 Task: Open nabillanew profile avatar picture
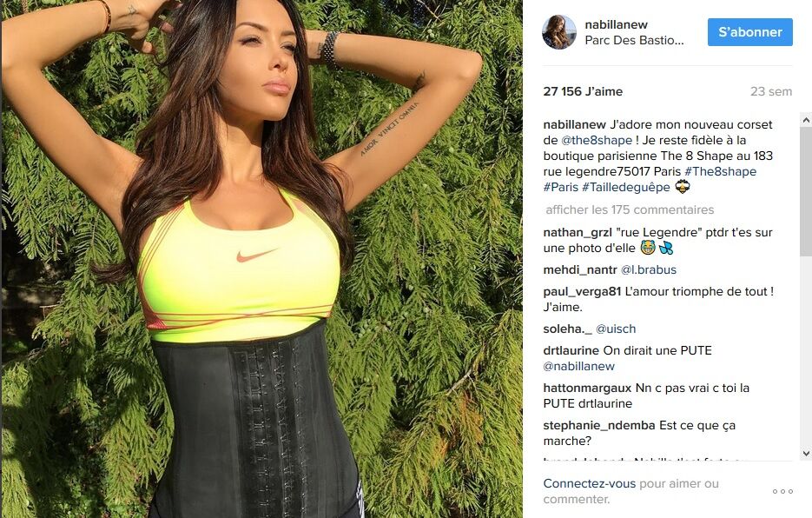(x=558, y=32)
